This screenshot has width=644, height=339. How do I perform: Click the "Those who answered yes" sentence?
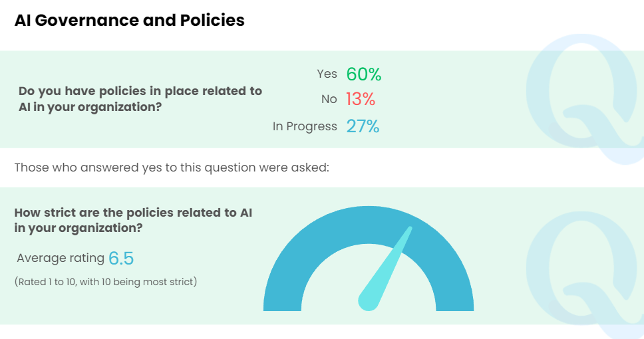point(172,168)
